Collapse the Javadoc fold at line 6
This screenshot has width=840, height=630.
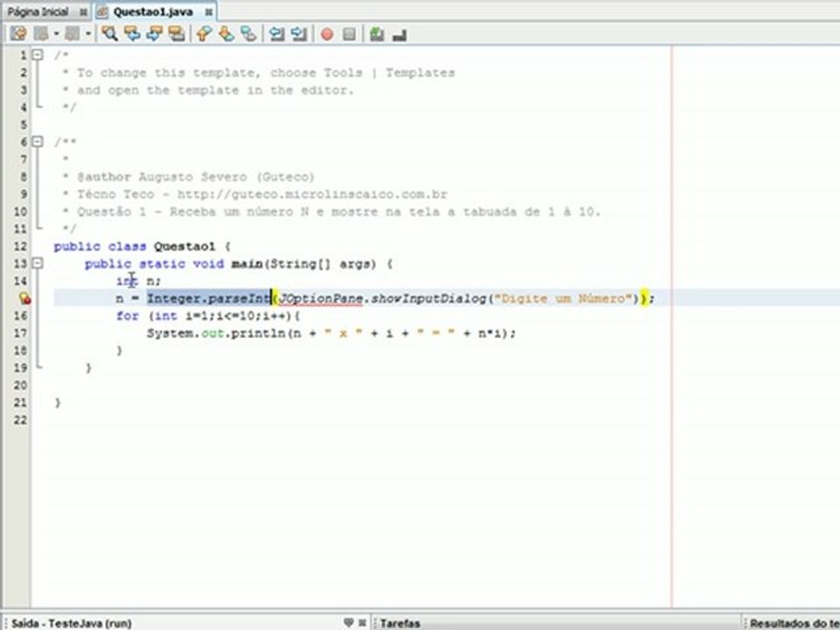(37, 142)
